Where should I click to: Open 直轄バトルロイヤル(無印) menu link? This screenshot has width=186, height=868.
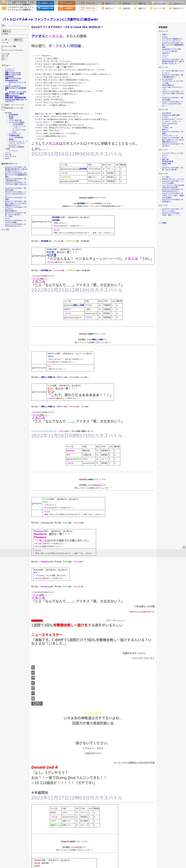[x=14, y=94]
